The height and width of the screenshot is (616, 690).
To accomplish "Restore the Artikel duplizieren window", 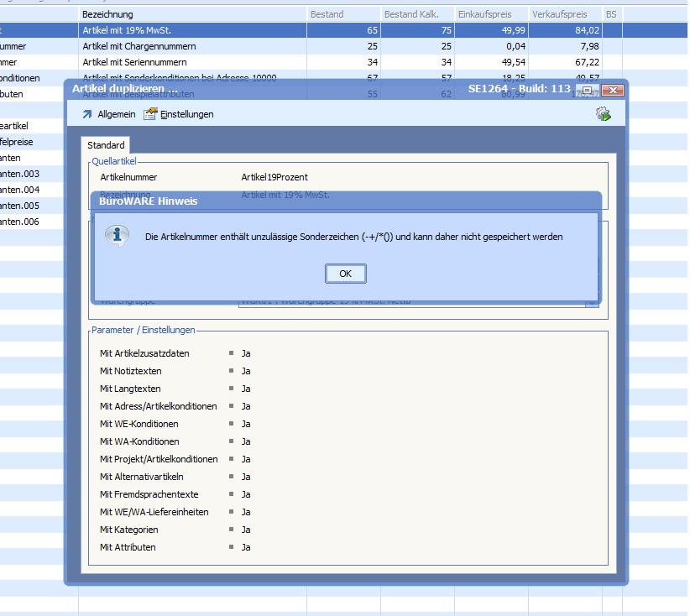I will (x=587, y=90).
